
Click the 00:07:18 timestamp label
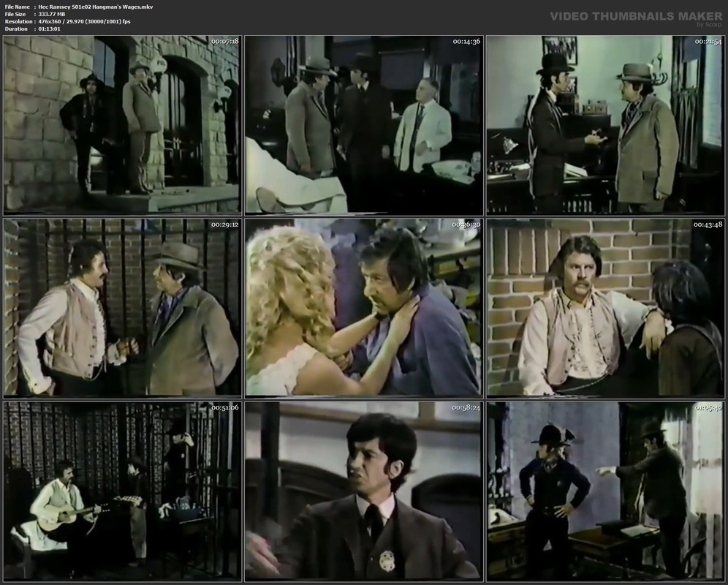click(x=225, y=42)
